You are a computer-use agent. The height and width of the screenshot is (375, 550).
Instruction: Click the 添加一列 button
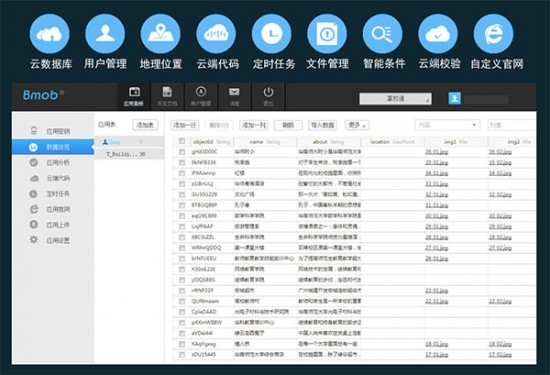click(254, 125)
